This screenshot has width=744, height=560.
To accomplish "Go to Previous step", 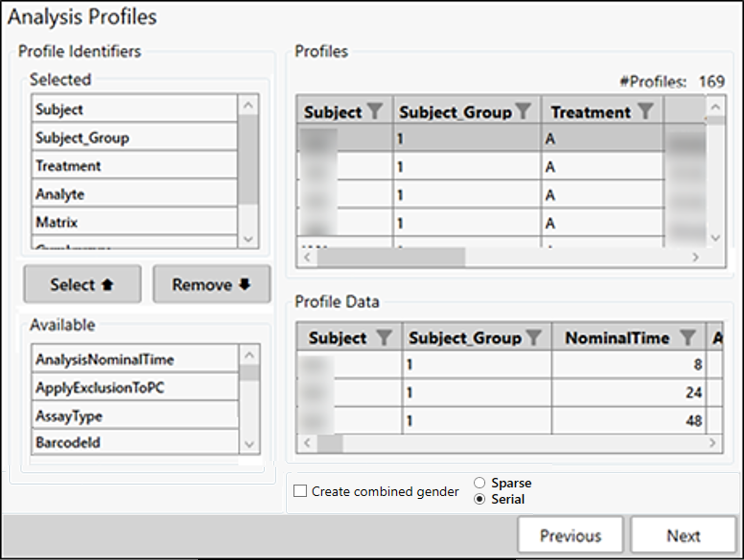I will [x=570, y=535].
